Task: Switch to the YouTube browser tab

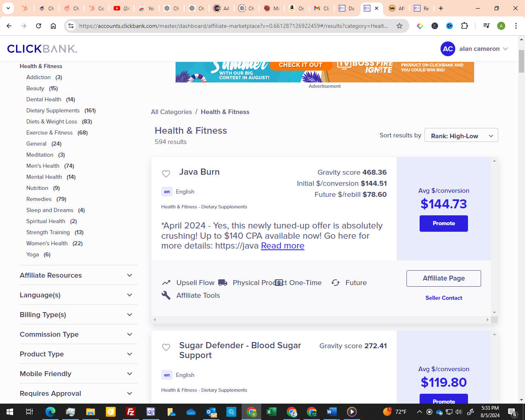Action: [121, 8]
